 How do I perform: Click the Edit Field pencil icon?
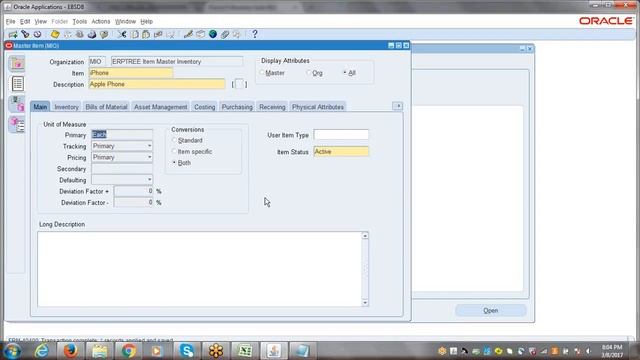[188, 34]
